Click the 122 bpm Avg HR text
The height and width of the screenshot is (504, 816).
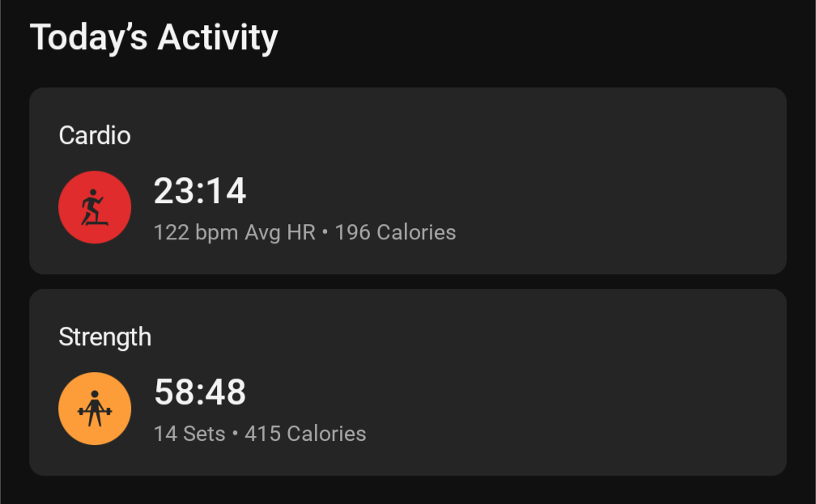[x=235, y=232]
